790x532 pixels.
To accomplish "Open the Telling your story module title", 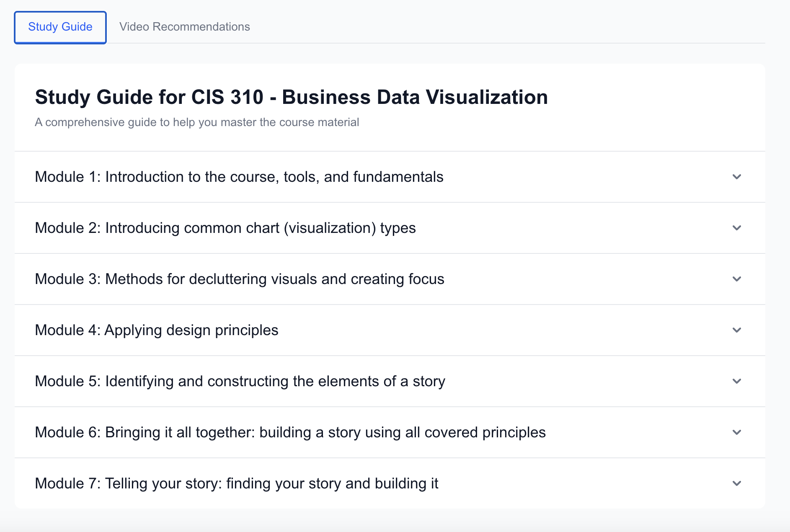I will click(x=236, y=483).
